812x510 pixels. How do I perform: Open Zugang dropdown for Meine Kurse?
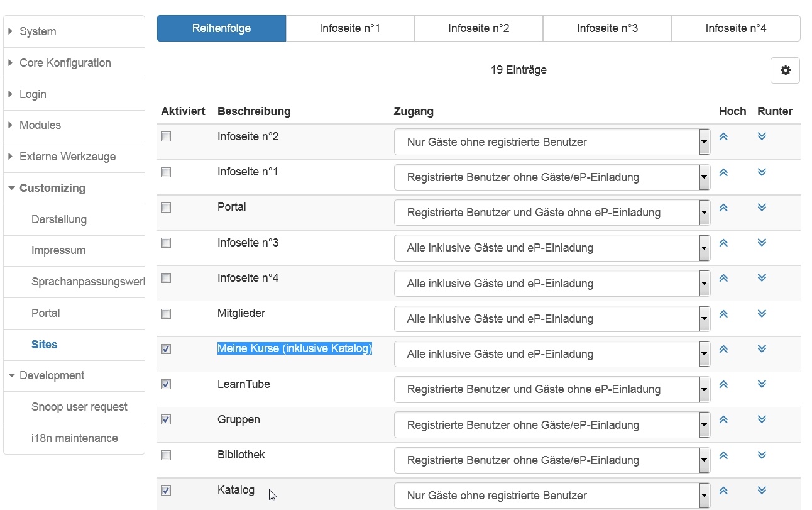click(x=552, y=354)
